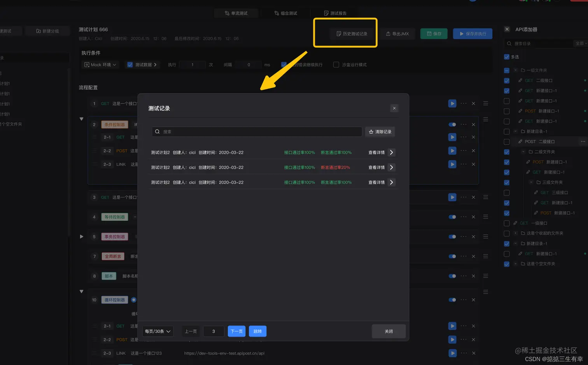Viewport: 588px width, 365px height.
Task: Open the Mock 环境 dropdown
Action: coord(100,65)
